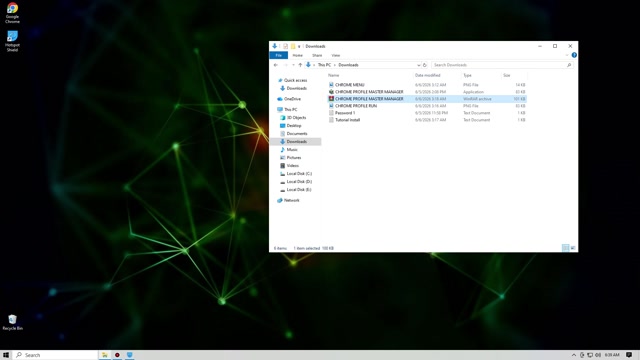This screenshot has width=640, height=360.
Task: Select CHROME PROFILE MASTER MANAGER application file
Action: 427,92
